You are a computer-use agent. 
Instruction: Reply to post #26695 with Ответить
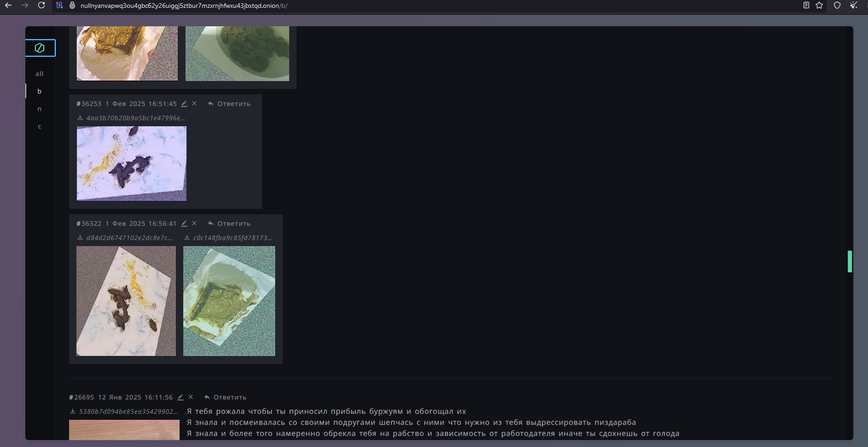pyautogui.click(x=226, y=397)
